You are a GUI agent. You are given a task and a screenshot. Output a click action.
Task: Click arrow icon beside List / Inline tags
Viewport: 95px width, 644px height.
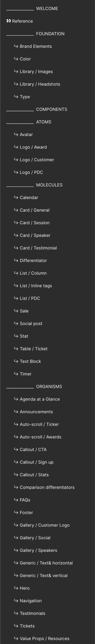(x=16, y=286)
